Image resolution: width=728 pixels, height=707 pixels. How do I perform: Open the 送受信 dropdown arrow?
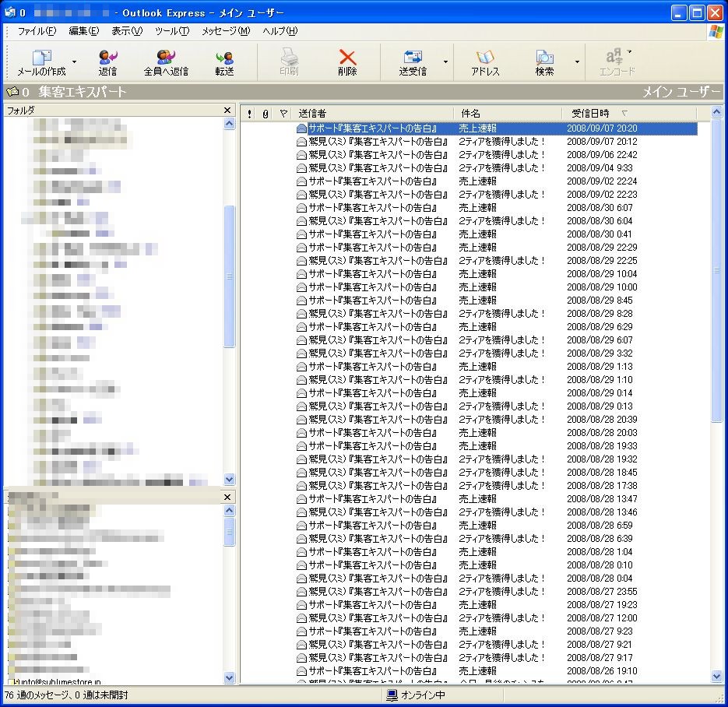click(x=445, y=62)
